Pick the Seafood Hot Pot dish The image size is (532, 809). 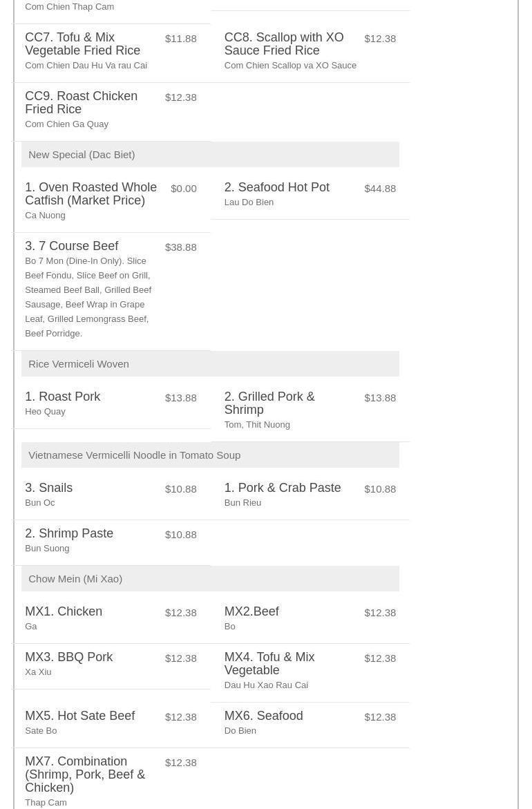(276, 188)
